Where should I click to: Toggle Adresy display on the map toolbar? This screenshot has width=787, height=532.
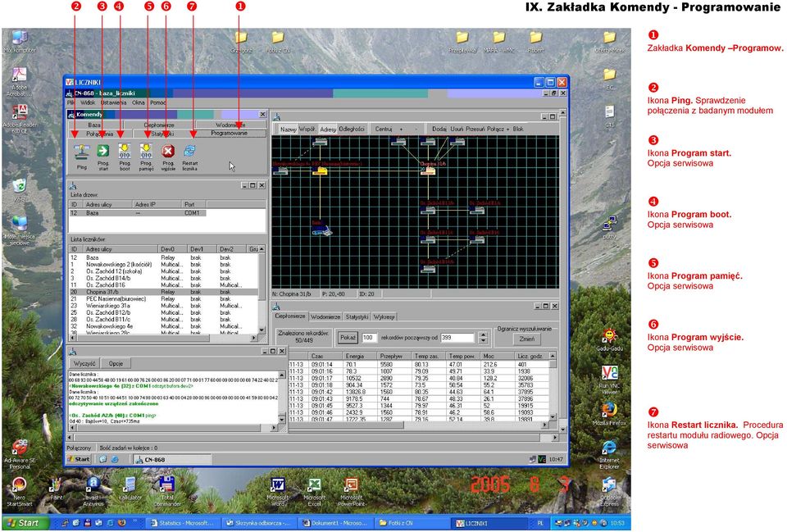(328, 130)
